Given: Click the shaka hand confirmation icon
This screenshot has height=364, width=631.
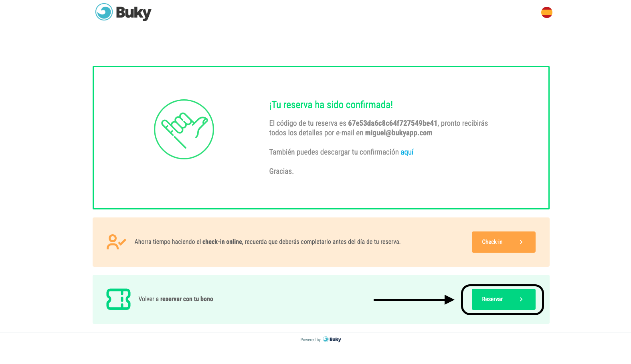Looking at the screenshot, I should point(184,129).
